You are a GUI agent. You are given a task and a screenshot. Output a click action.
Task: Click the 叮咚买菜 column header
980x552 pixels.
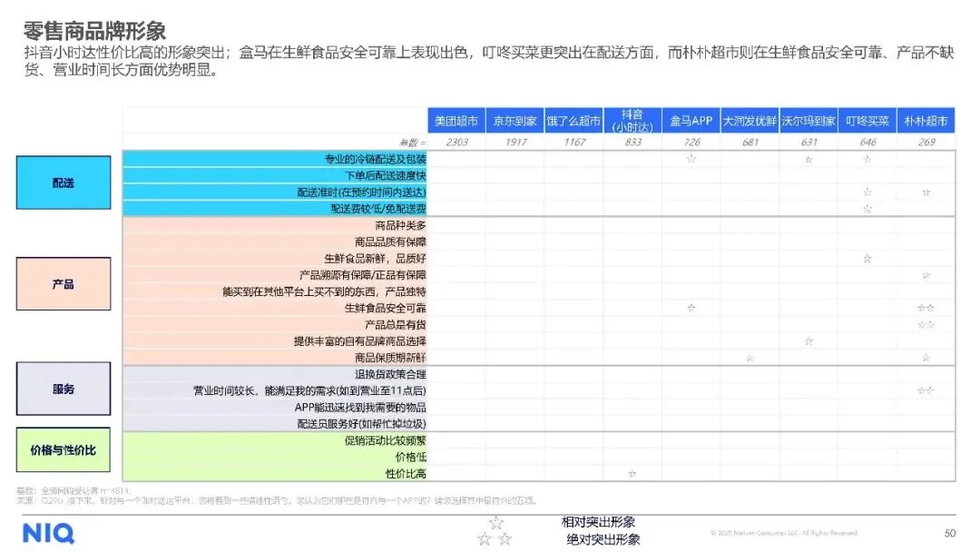[867, 121]
